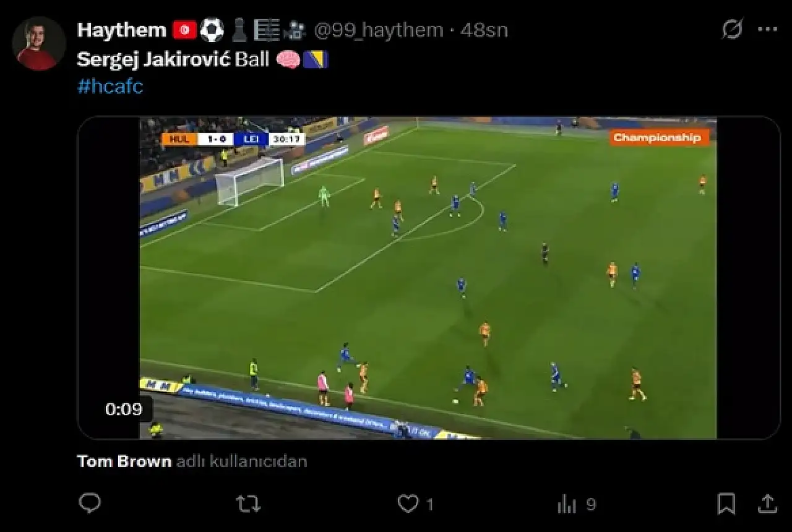Visit Tom Brown's source profile
This screenshot has width=792, height=532.
click(124, 461)
